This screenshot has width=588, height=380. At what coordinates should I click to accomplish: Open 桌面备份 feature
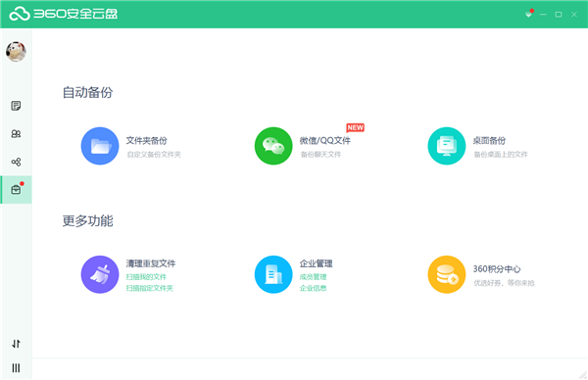tap(489, 140)
